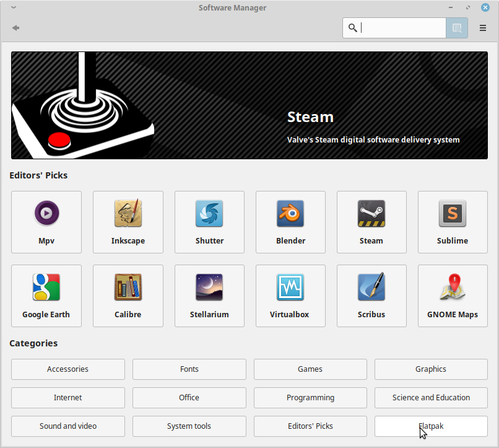Image resolution: width=499 pixels, height=448 pixels.
Task: Open the Calibre app icon
Action: 128,288
